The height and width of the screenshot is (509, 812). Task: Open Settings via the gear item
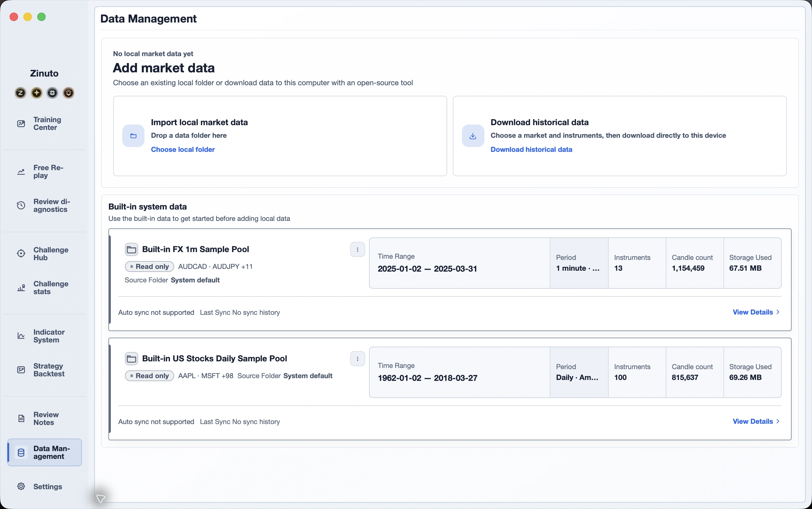pyautogui.click(x=44, y=486)
